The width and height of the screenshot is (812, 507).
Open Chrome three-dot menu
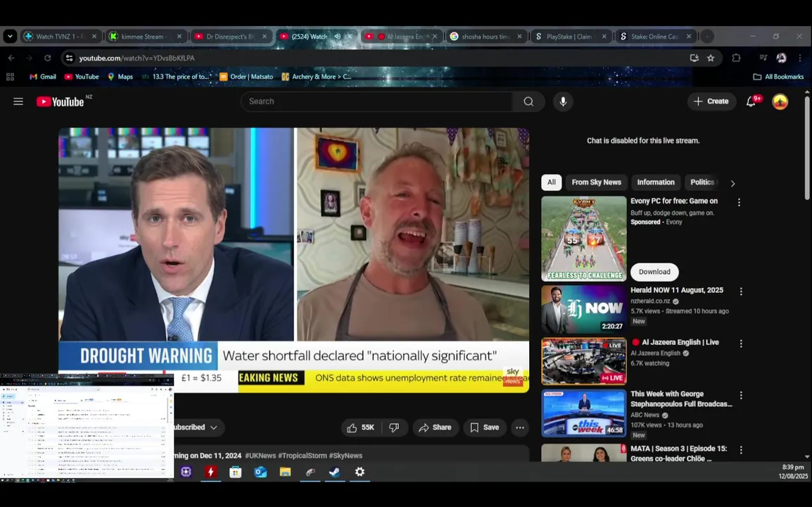tap(799, 58)
